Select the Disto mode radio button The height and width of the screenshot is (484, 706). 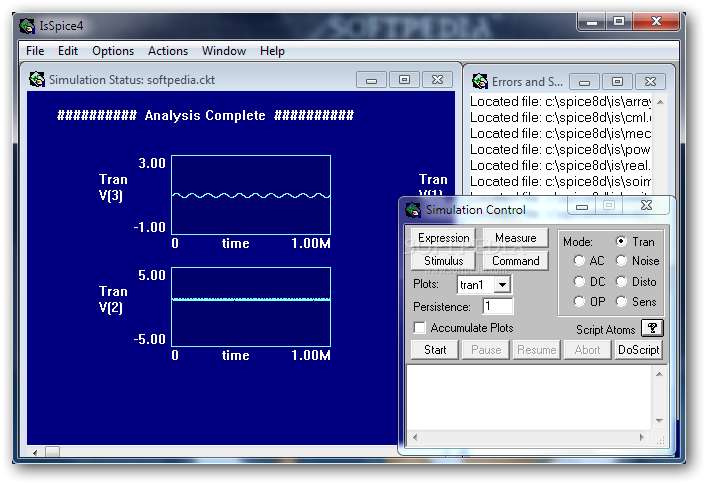coord(621,281)
